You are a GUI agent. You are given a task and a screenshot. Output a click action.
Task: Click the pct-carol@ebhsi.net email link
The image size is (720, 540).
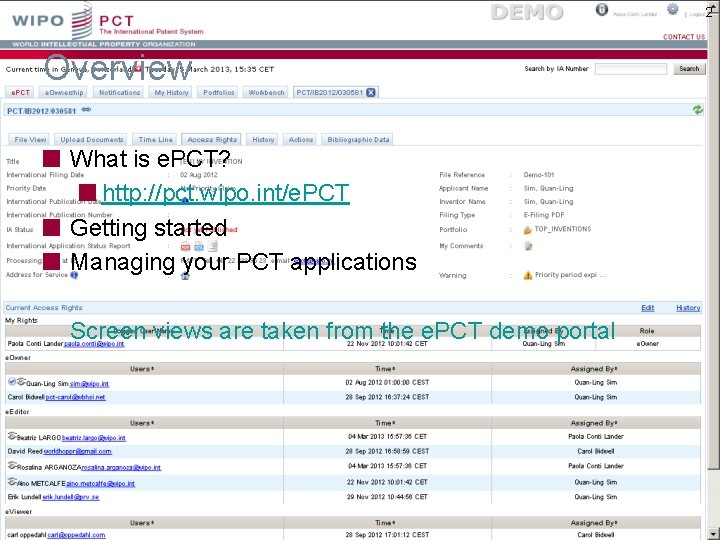75,397
